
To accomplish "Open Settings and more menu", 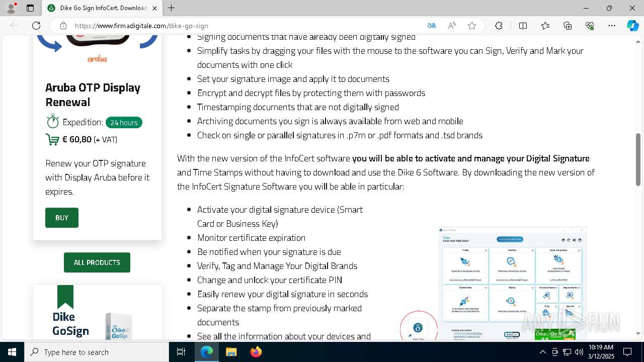I will [x=612, y=26].
